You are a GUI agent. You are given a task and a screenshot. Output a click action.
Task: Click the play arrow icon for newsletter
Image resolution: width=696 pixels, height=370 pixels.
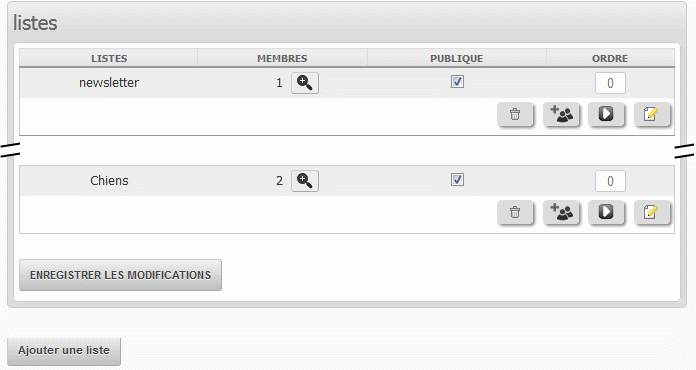[x=606, y=114]
